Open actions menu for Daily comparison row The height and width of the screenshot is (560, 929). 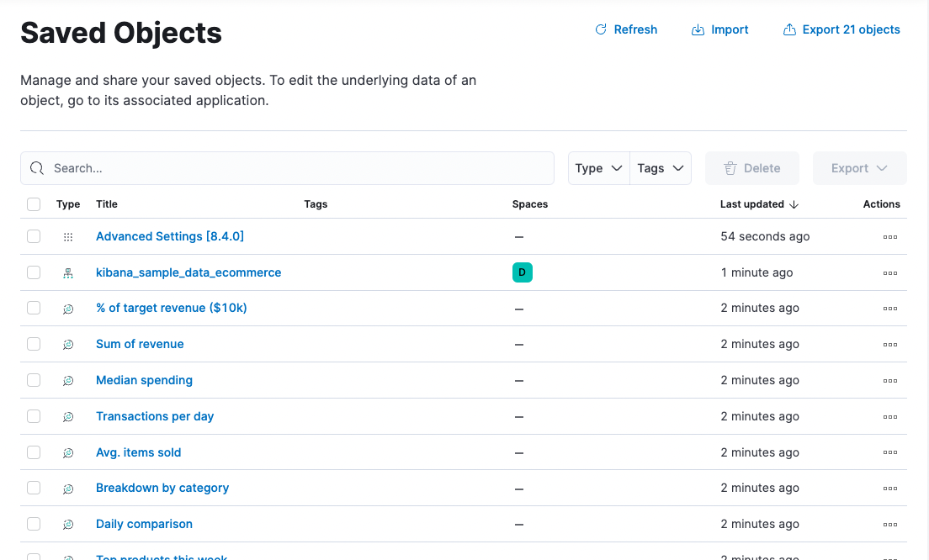pos(889,525)
